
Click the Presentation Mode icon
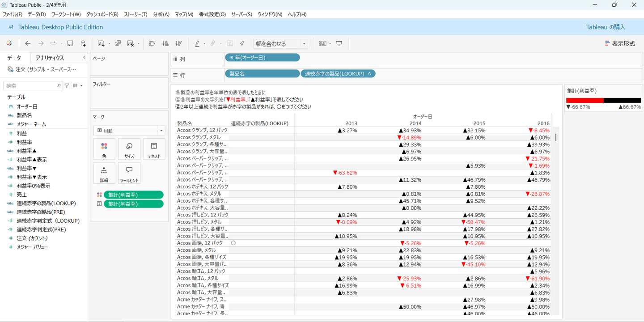point(339,43)
